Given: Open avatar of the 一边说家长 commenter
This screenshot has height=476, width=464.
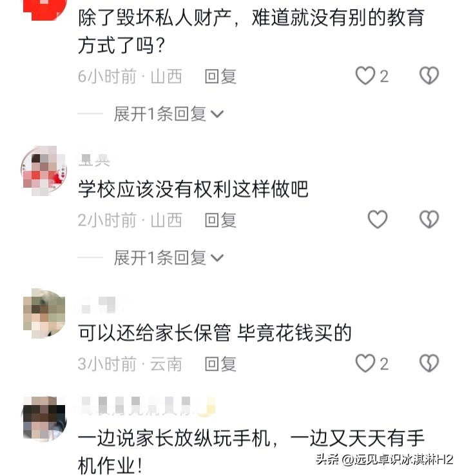Looking at the screenshot, I should [44, 418].
